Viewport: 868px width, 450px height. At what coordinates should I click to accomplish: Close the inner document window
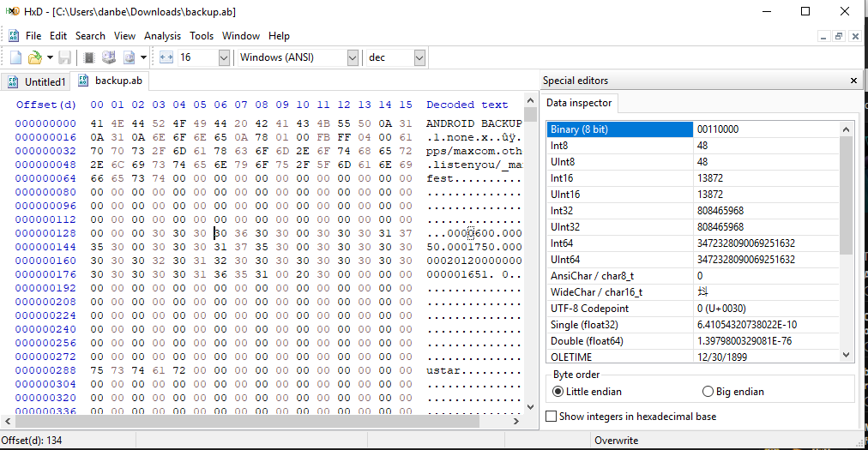[855, 37]
